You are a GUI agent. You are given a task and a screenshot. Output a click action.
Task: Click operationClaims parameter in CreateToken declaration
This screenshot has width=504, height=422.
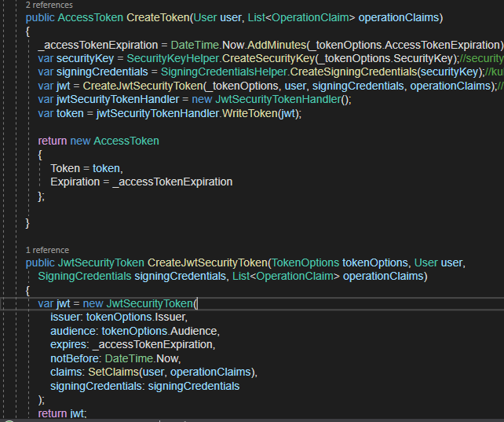tap(399, 17)
